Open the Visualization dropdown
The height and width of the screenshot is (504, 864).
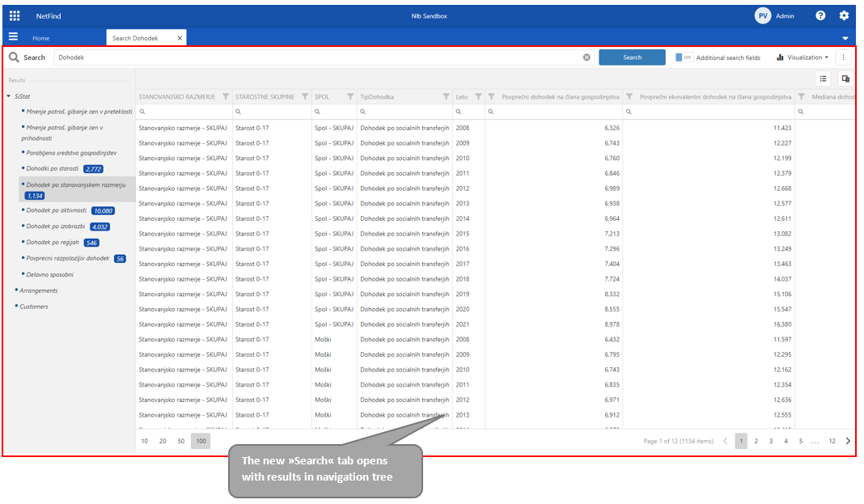(802, 57)
